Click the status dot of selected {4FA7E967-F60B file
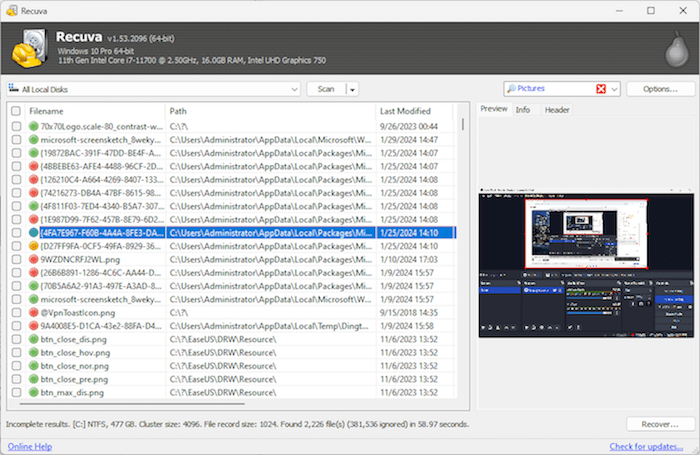Image resolution: width=700 pixels, height=455 pixels. click(x=33, y=233)
